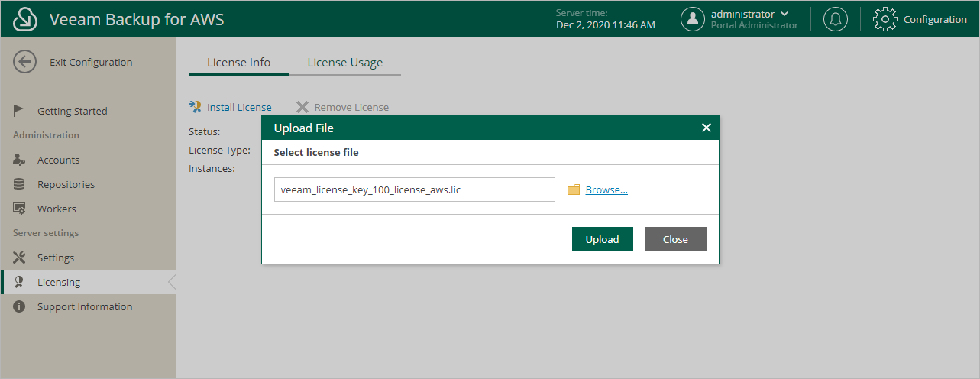This screenshot has width=980, height=379.
Task: Click the license file name field
Action: pos(414,189)
